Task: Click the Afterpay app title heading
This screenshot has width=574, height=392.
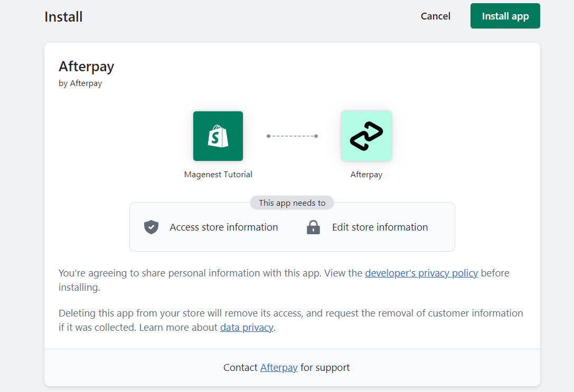Action: pos(86,66)
